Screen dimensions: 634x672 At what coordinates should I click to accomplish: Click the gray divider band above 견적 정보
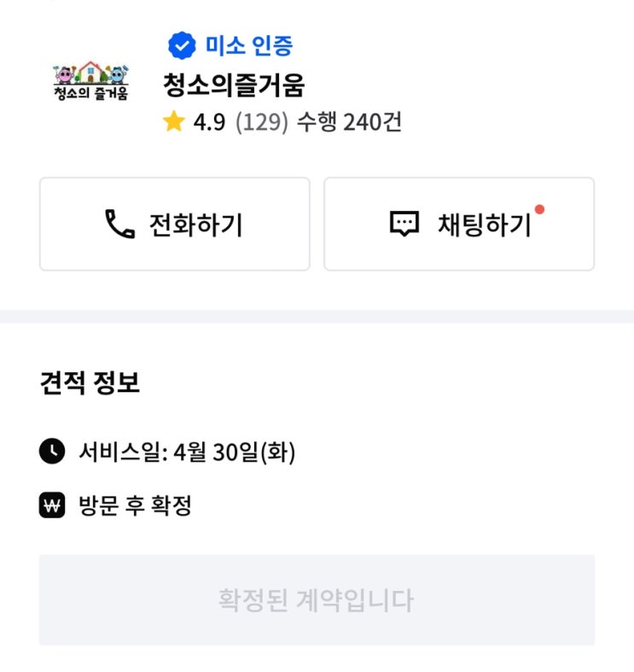click(317, 316)
